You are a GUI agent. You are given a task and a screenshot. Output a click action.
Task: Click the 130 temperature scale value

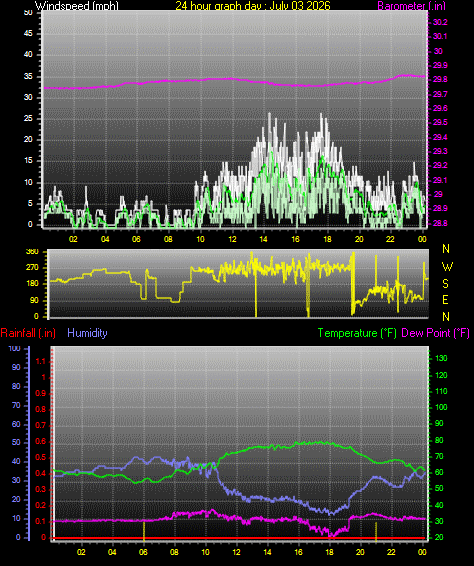click(x=441, y=358)
